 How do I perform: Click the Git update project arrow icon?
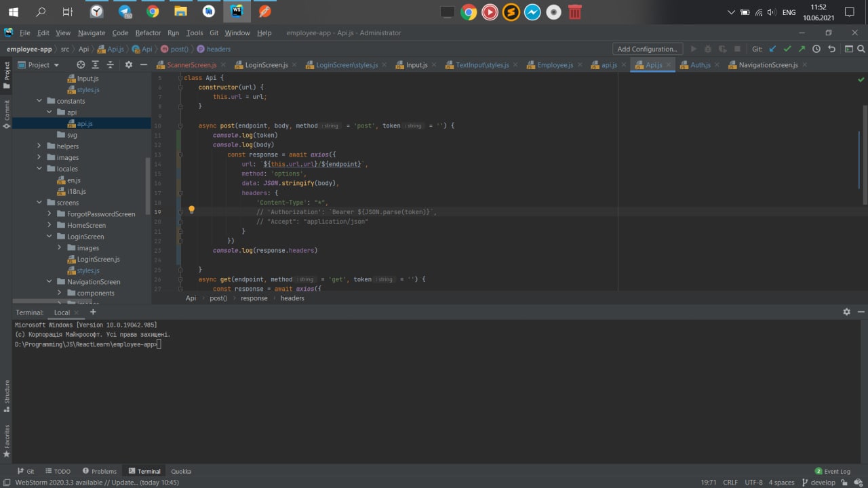pyautogui.click(x=772, y=49)
